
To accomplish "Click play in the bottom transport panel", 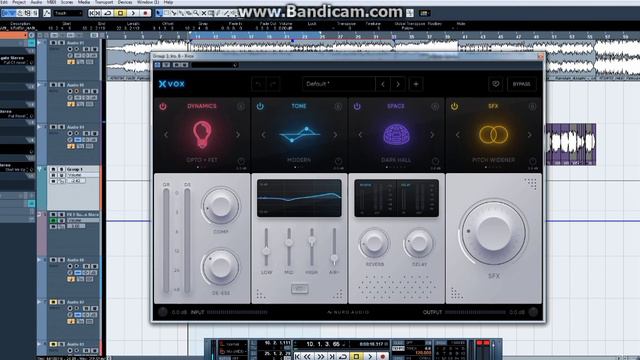I will click(369, 356).
